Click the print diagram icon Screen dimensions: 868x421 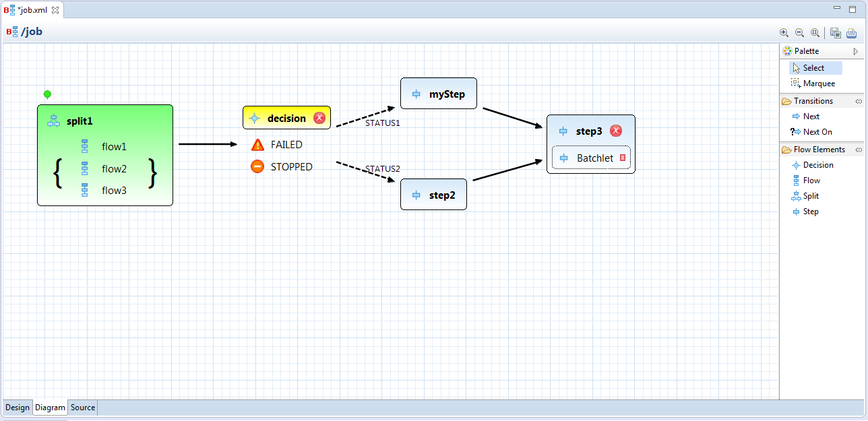click(851, 33)
